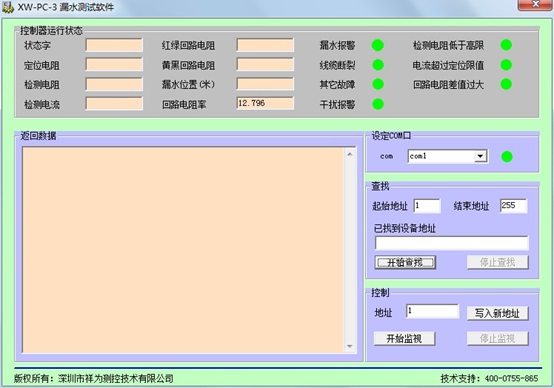
Task: Click the 漏水位置(米) value field
Action: tap(265, 84)
